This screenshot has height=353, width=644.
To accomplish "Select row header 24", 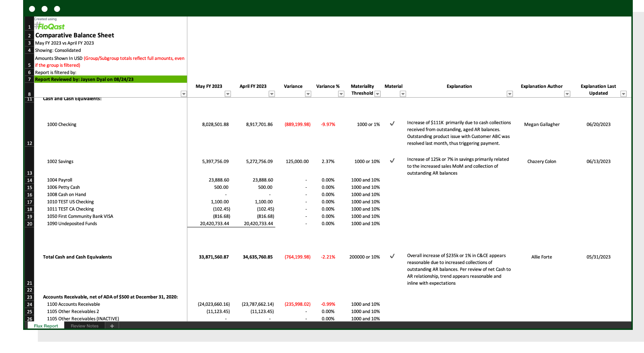I will click(29, 304).
